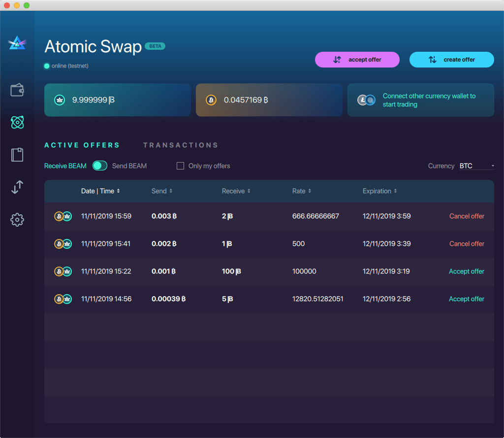Image resolution: width=504 pixels, height=438 pixels.
Task: Click the create offer button
Action: coord(452,60)
